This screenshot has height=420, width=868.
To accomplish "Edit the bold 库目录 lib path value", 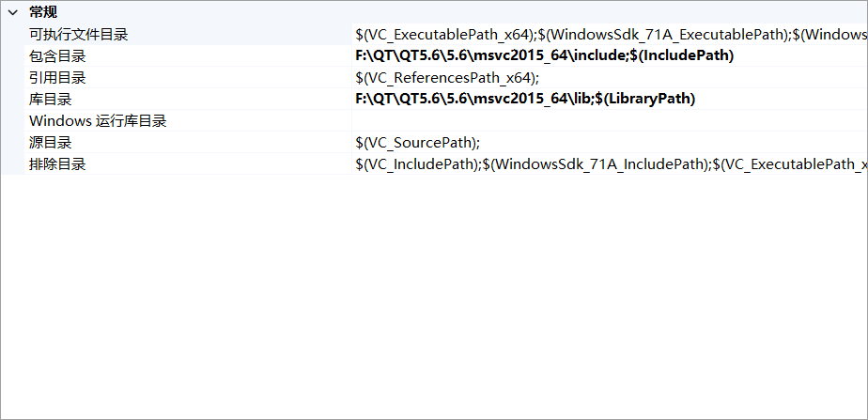I will 525,100.
